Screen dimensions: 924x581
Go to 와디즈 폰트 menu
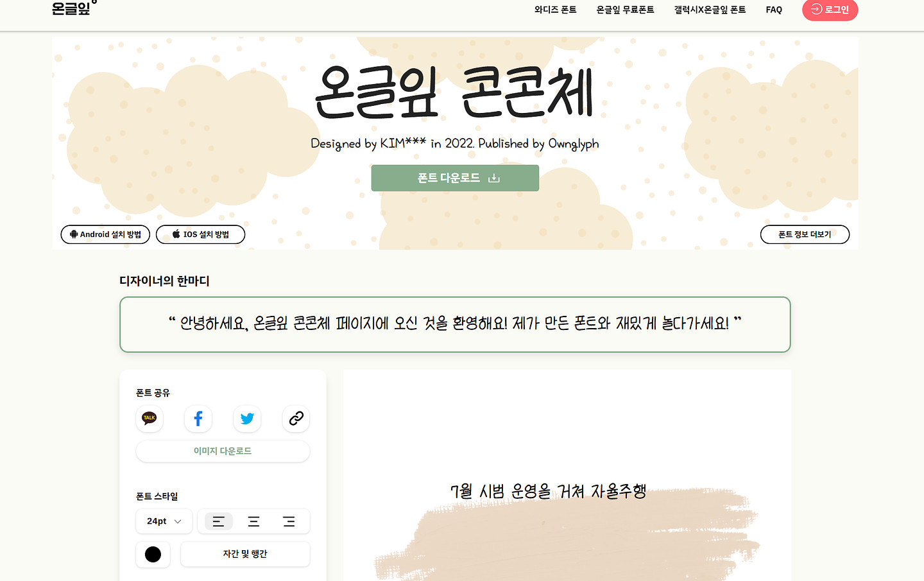tap(555, 10)
